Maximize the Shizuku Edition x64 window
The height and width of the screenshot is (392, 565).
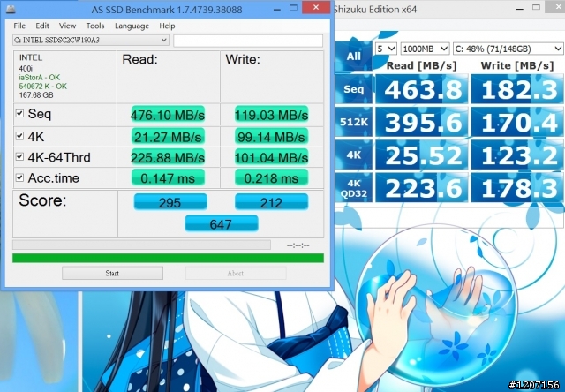pyautogui.click(x=536, y=7)
